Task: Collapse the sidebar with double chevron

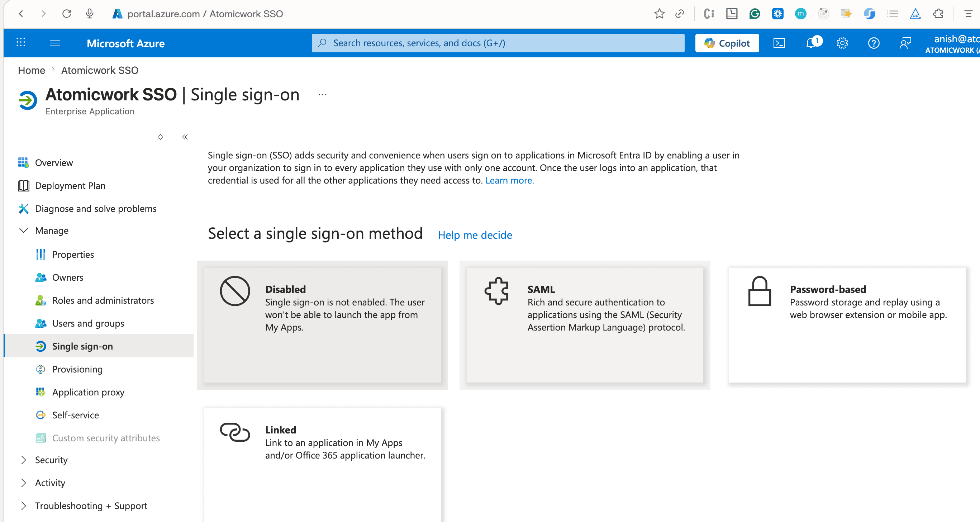Action: (x=185, y=137)
